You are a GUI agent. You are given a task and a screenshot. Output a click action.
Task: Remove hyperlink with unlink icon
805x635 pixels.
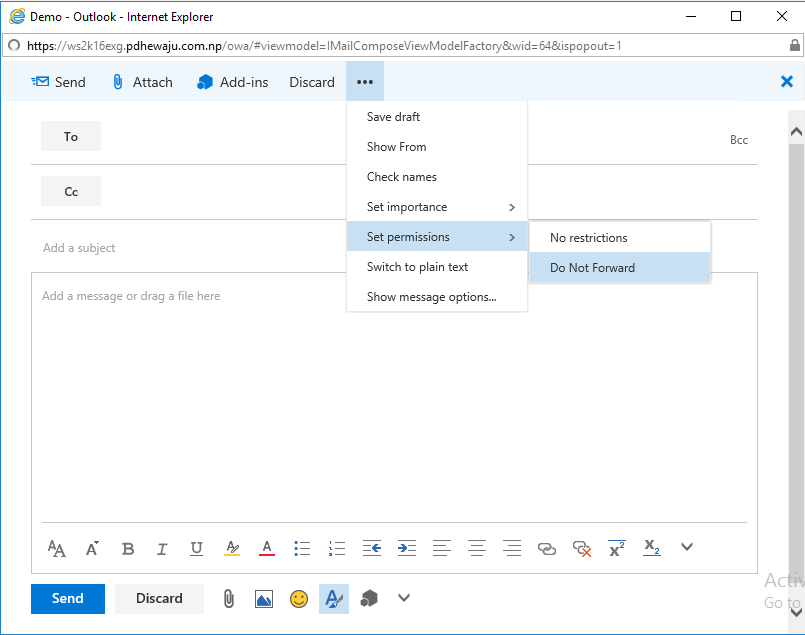pyautogui.click(x=582, y=549)
